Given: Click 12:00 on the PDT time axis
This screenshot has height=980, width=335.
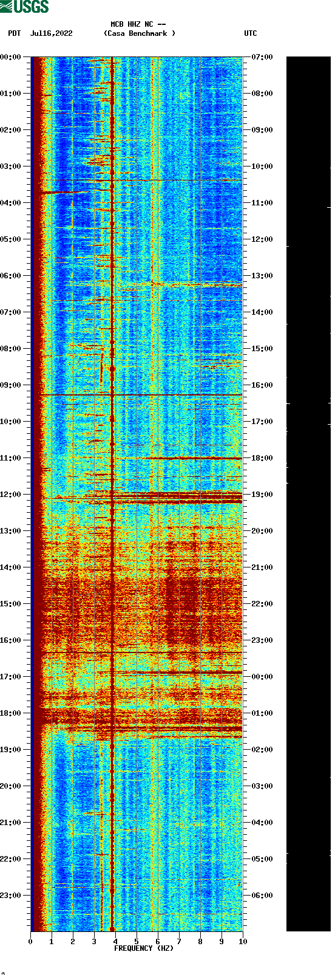Looking at the screenshot, I should [x=11, y=495].
